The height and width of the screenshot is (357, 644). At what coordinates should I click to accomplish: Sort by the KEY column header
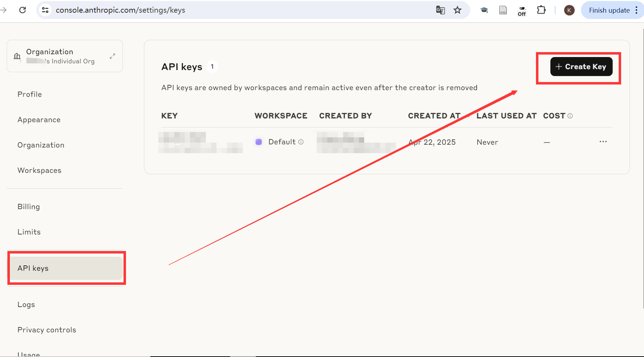tap(169, 116)
